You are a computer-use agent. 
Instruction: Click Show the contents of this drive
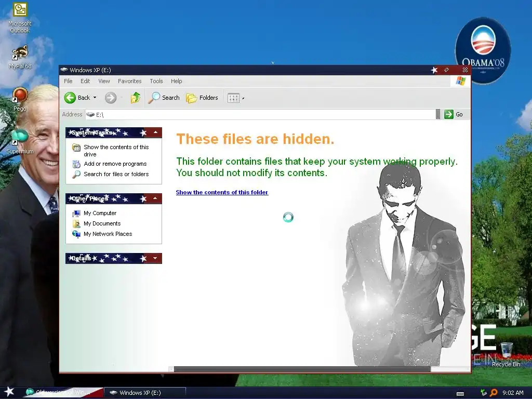click(111, 151)
